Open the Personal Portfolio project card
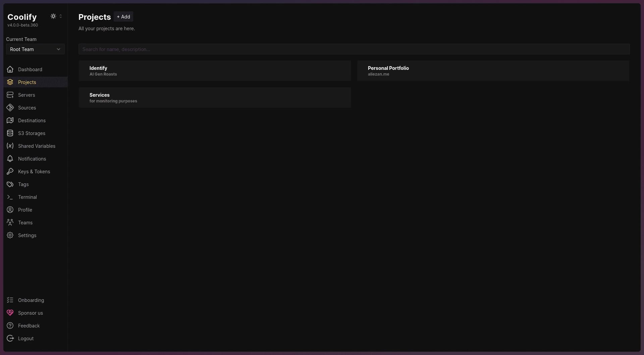The width and height of the screenshot is (644, 355). (x=493, y=71)
